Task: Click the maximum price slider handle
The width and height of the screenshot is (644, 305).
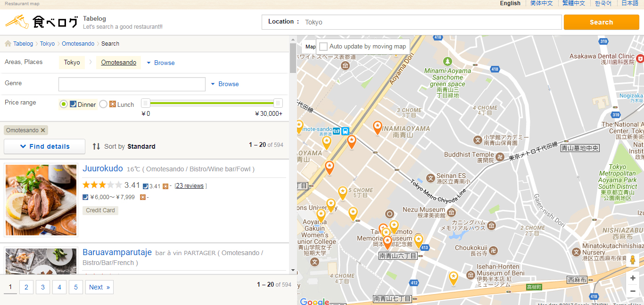Action: pos(278,103)
